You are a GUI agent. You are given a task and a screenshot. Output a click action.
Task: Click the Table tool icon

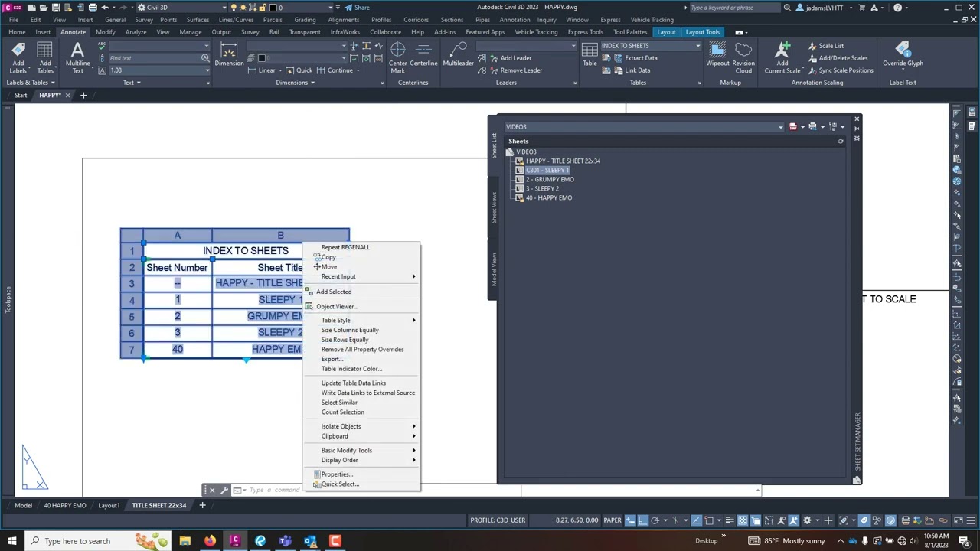[x=590, y=51]
